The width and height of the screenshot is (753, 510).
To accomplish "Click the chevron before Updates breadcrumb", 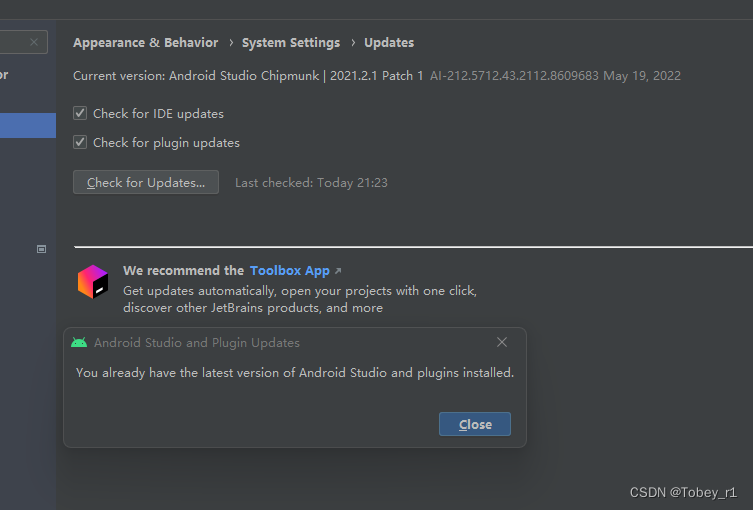I will (352, 43).
